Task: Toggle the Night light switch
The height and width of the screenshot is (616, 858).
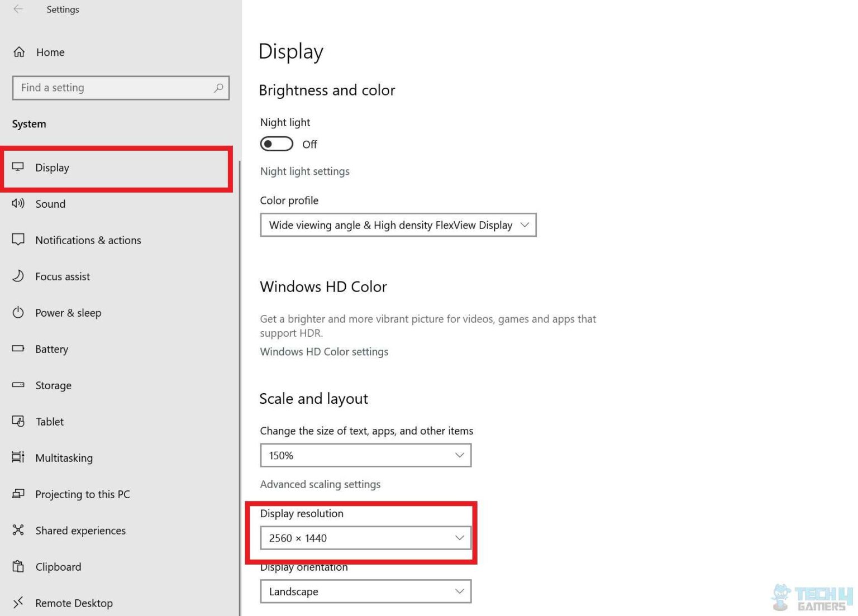Action: point(277,144)
